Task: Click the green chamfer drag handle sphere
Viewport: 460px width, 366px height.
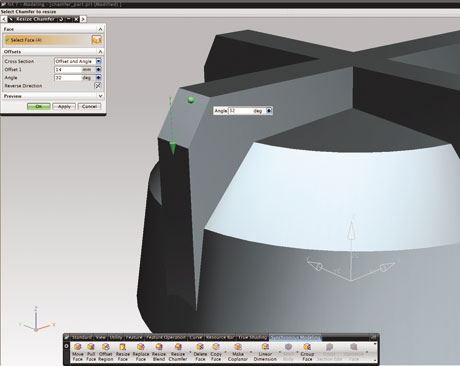Action: click(191, 100)
